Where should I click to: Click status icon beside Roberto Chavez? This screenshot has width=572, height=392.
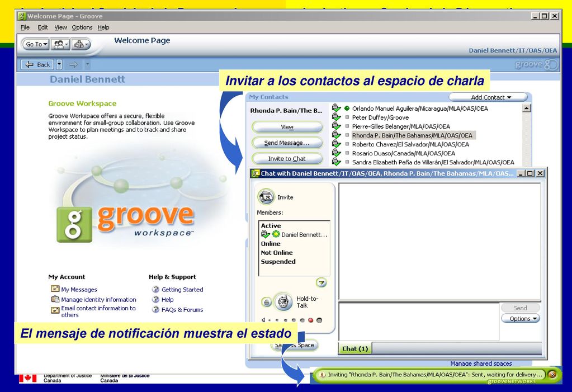tap(336, 144)
